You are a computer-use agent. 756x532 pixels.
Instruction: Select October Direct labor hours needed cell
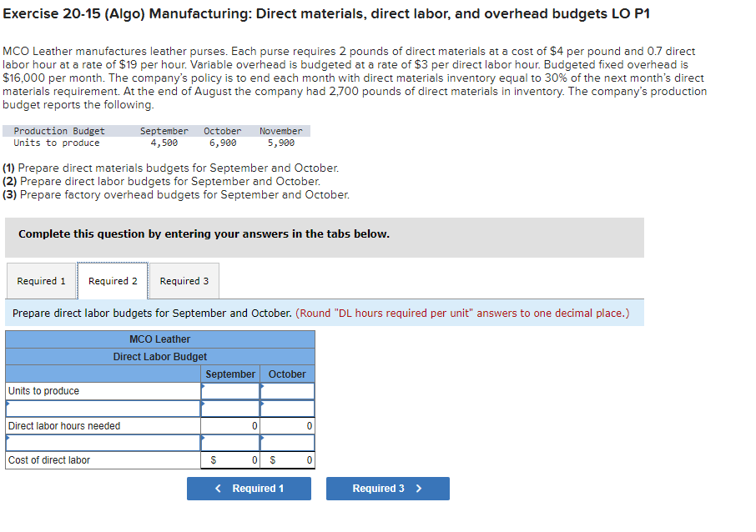coord(287,425)
